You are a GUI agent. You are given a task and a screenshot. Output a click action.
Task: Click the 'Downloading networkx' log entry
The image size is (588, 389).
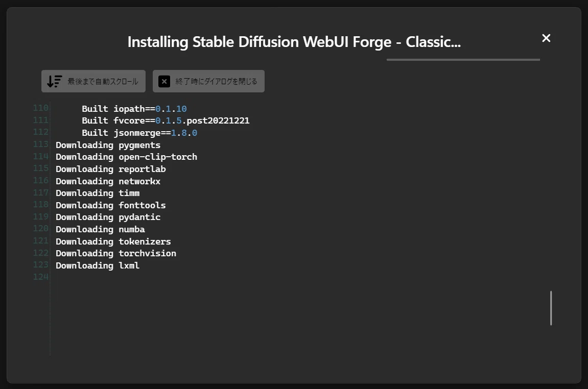coord(108,181)
